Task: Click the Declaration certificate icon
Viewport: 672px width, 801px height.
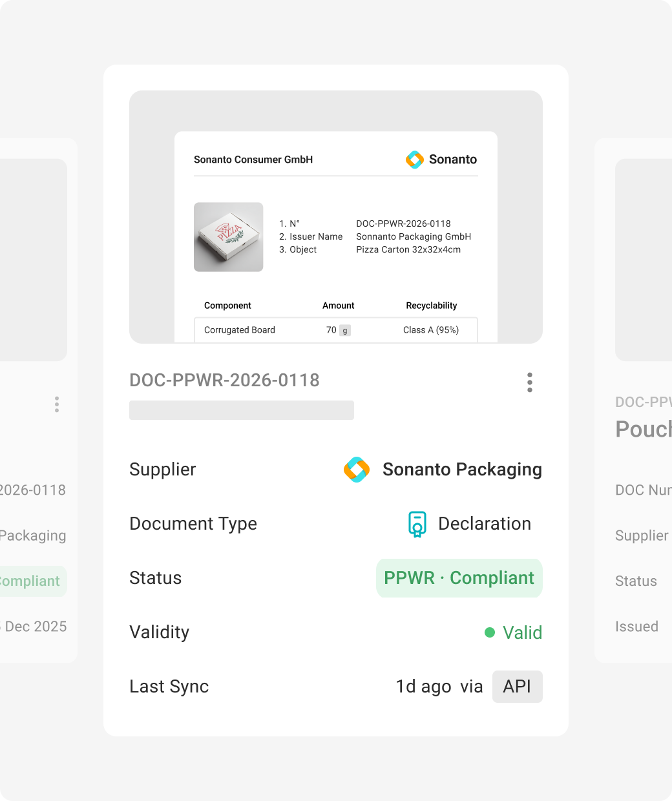Action: [x=417, y=524]
